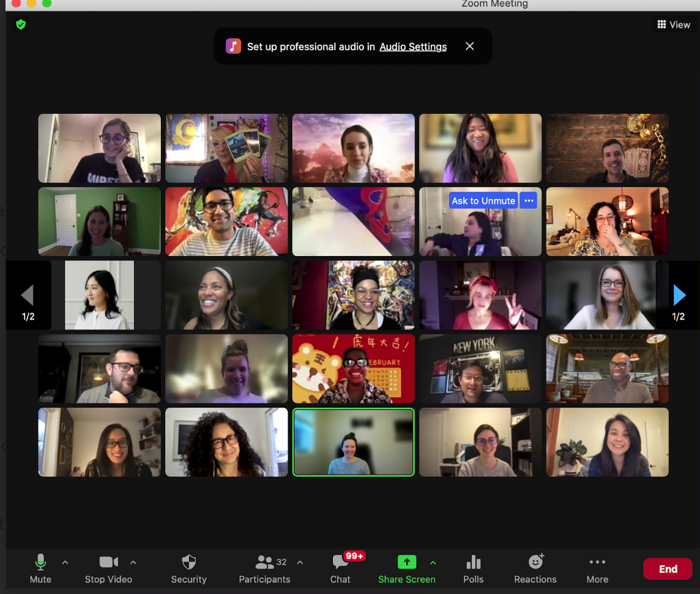This screenshot has height=594, width=700.
Task: Open more options on the unmuted participant
Action: [528, 200]
